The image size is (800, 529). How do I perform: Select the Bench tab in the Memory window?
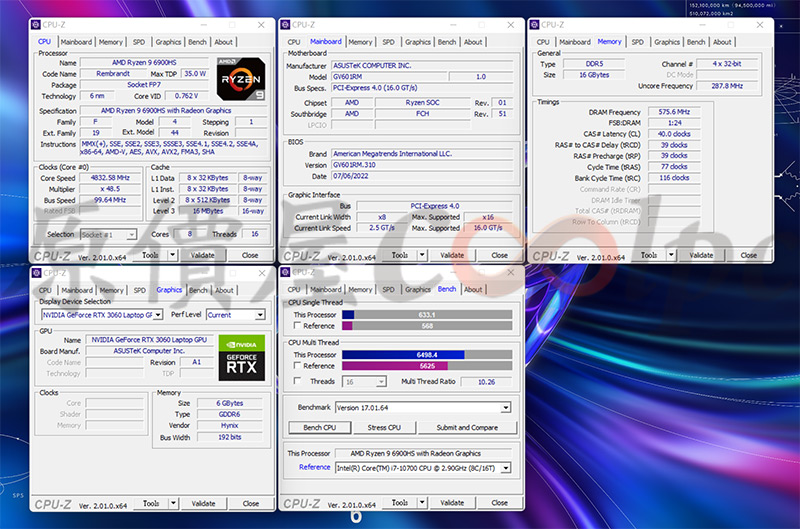(696, 42)
